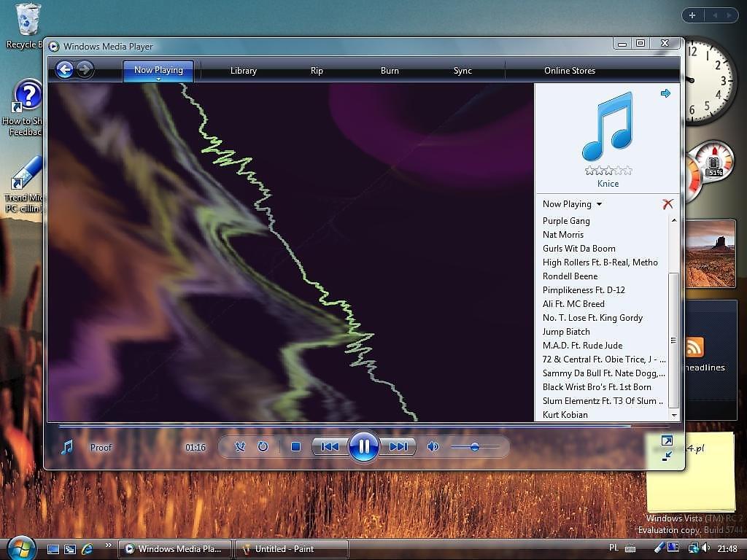The height and width of the screenshot is (560, 747).
Task: Click the volume slider knob
Action: 474,447
